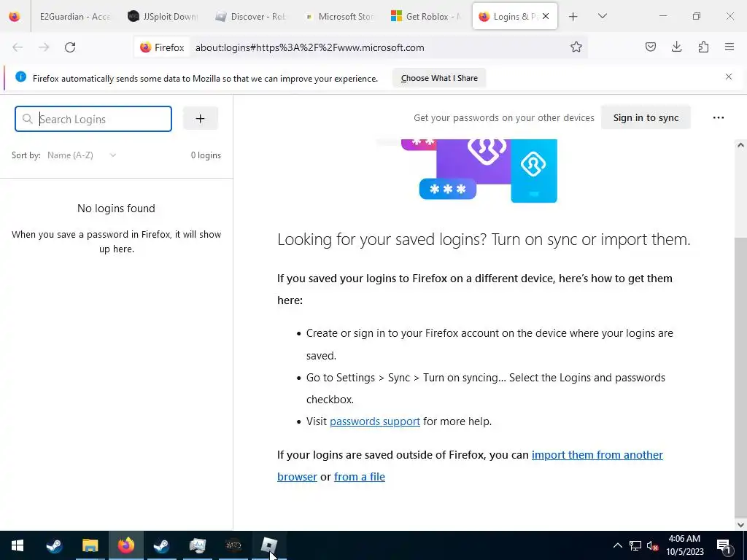Click the vertical scrollbar thumb
This screenshot has width=747, height=560.
click(x=740, y=378)
